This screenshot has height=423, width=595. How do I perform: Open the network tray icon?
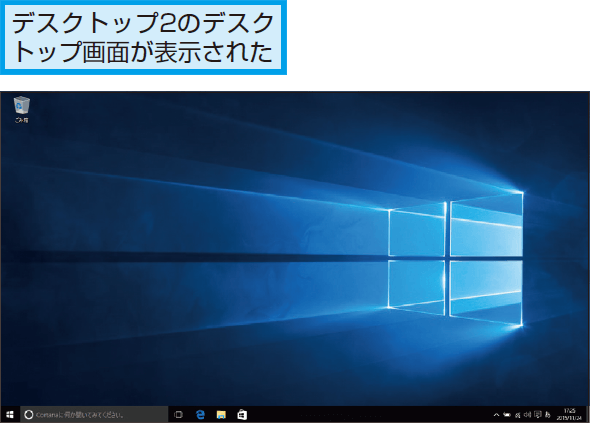[518, 415]
